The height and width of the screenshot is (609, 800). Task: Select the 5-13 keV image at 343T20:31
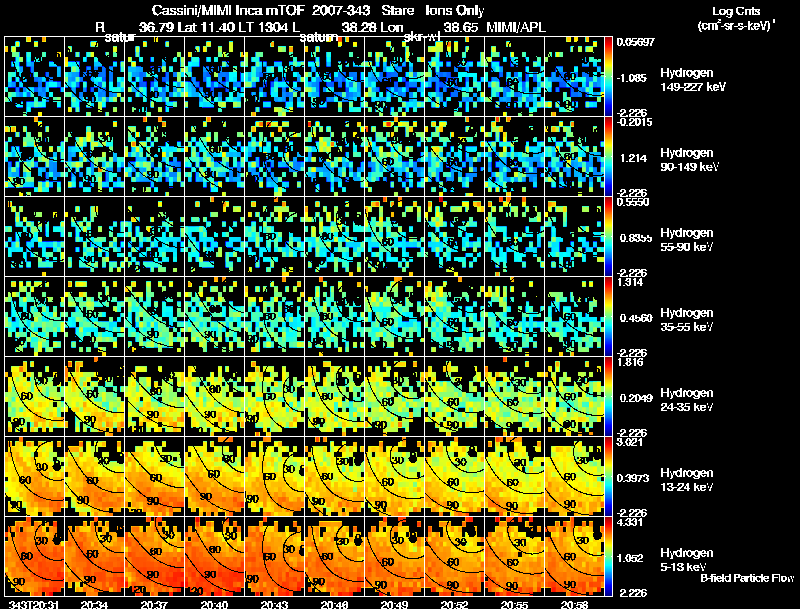point(35,557)
